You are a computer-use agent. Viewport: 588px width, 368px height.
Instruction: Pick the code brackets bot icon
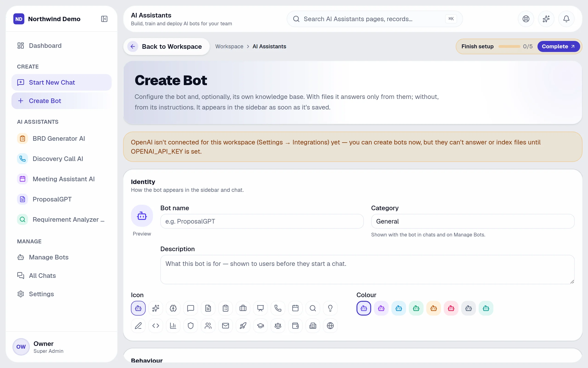pos(155,326)
